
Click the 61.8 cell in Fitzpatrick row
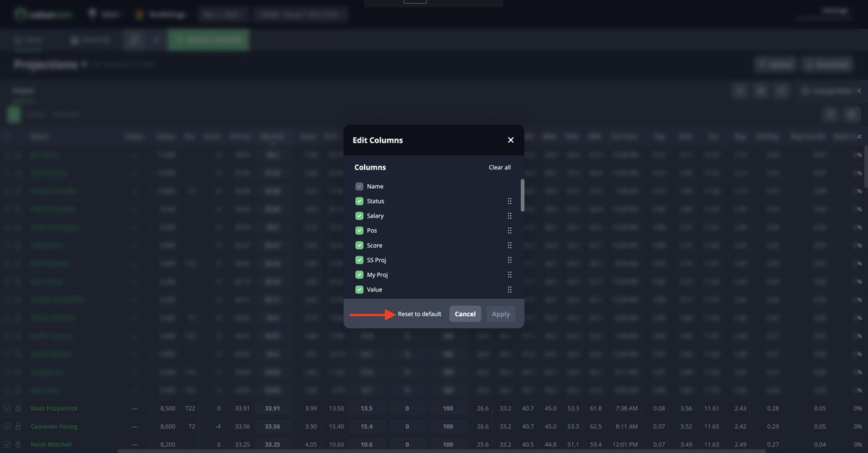(x=596, y=408)
